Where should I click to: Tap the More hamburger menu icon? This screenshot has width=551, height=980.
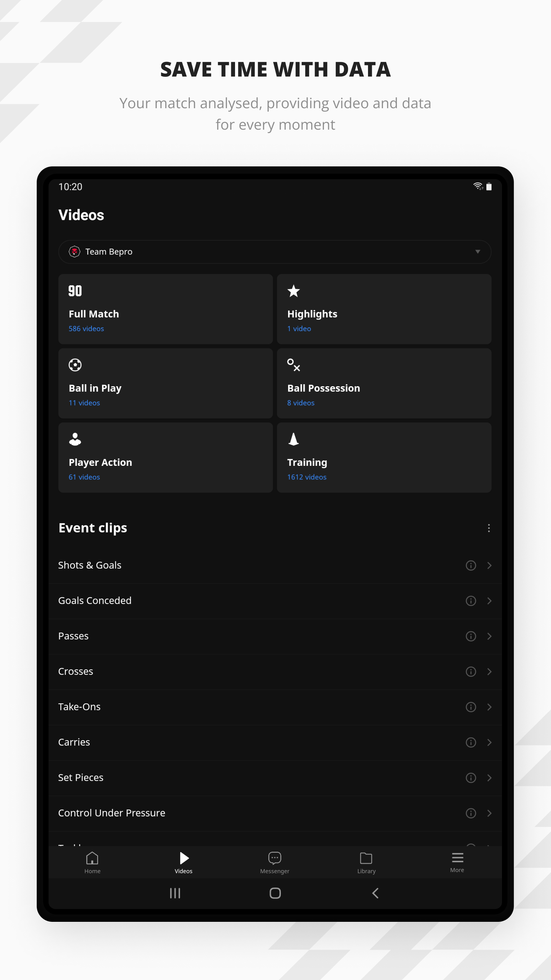click(457, 857)
